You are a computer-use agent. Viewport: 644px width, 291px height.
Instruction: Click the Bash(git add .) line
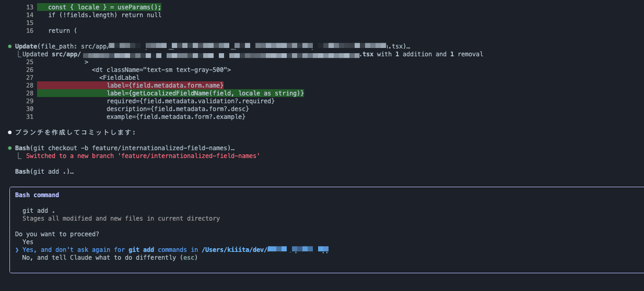(x=45, y=171)
